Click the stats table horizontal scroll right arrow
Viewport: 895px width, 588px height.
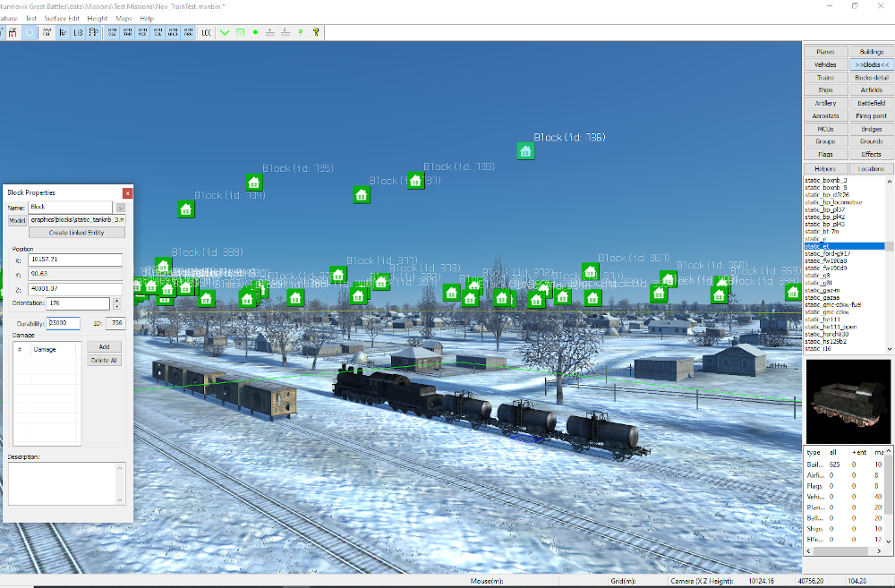879,551
